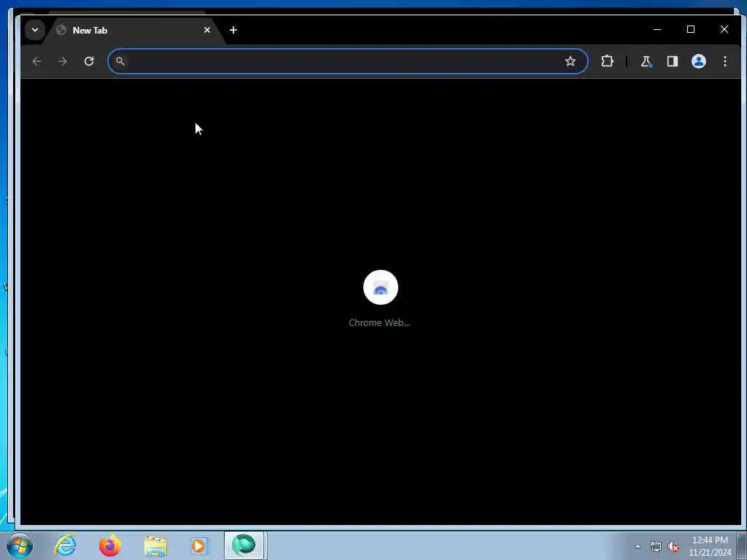
Task: Open the Extensions puzzle icon
Action: pyautogui.click(x=607, y=61)
